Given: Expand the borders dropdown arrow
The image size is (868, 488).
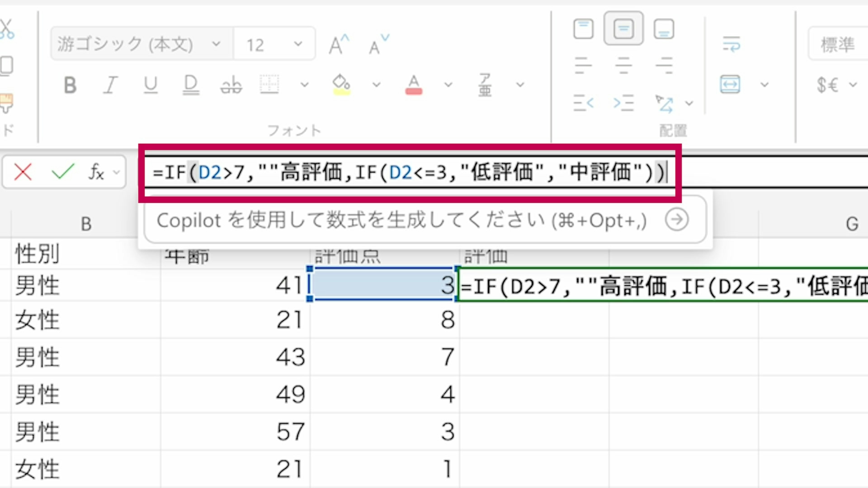Looking at the screenshot, I should 304,84.
